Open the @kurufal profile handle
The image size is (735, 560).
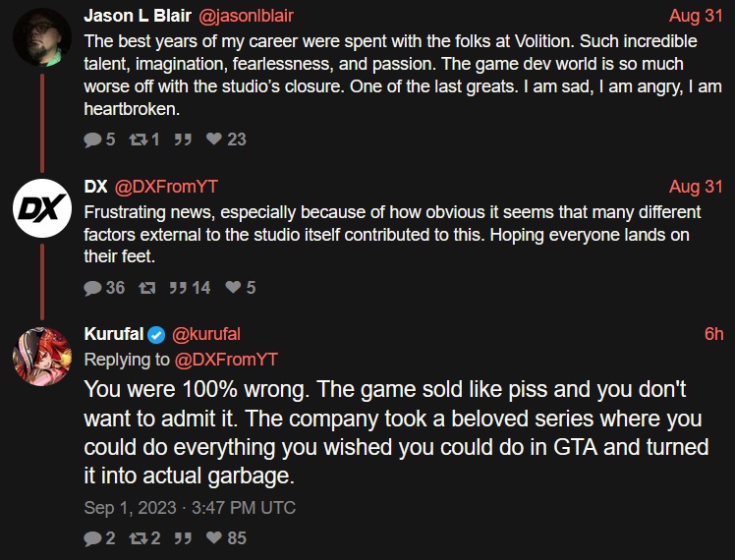(x=206, y=334)
